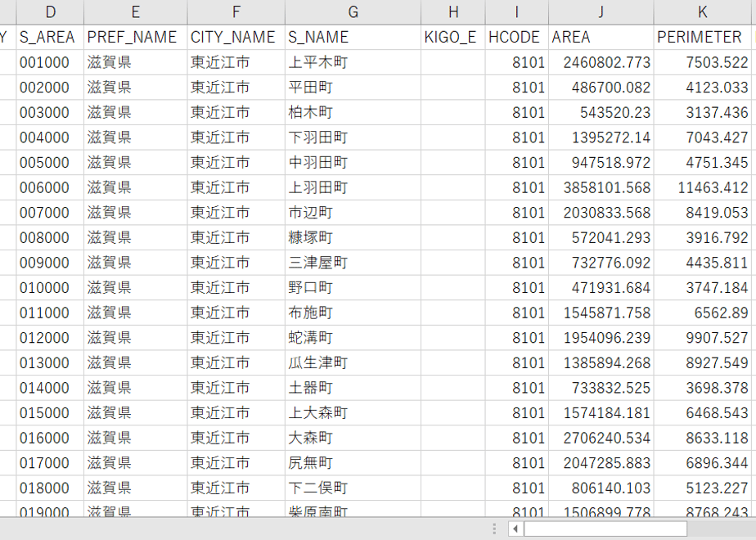Select column H header

point(453,12)
